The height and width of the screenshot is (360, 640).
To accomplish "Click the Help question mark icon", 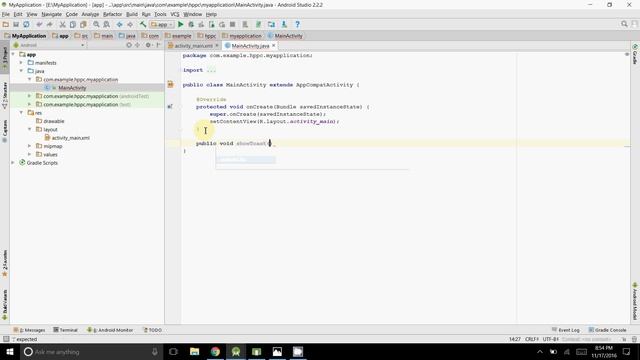I will click(298, 24).
